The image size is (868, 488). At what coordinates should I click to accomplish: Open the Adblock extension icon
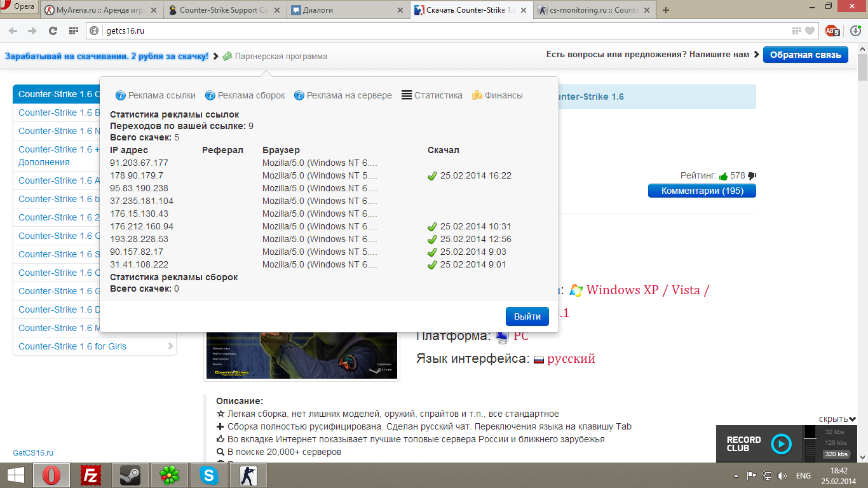832,30
